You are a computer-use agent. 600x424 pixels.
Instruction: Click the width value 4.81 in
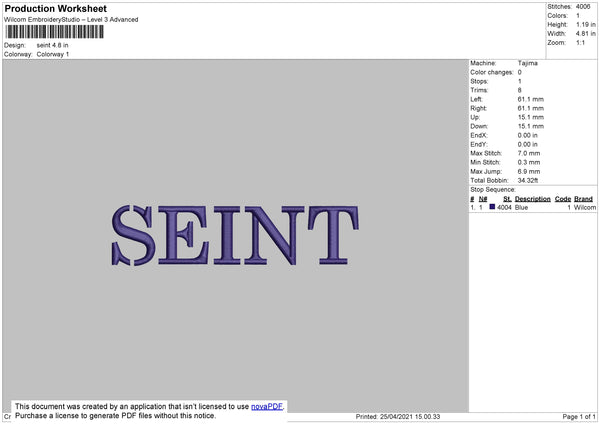pyautogui.click(x=585, y=34)
